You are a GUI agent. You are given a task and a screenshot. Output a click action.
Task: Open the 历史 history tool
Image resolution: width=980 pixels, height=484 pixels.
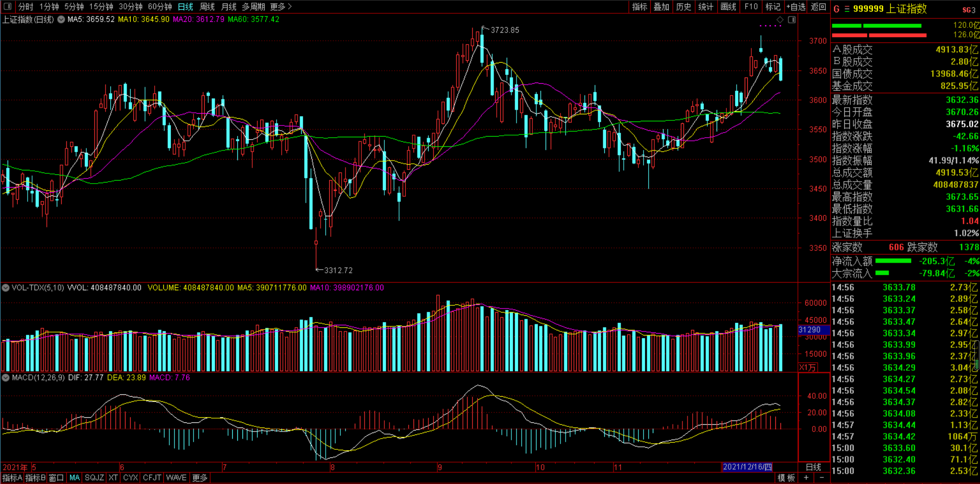click(x=683, y=7)
